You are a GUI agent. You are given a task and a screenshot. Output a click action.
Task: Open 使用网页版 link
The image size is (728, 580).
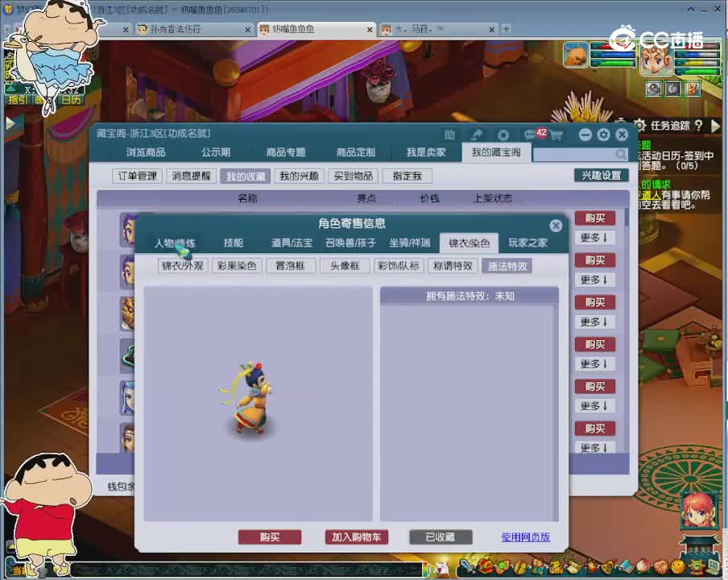[526, 537]
